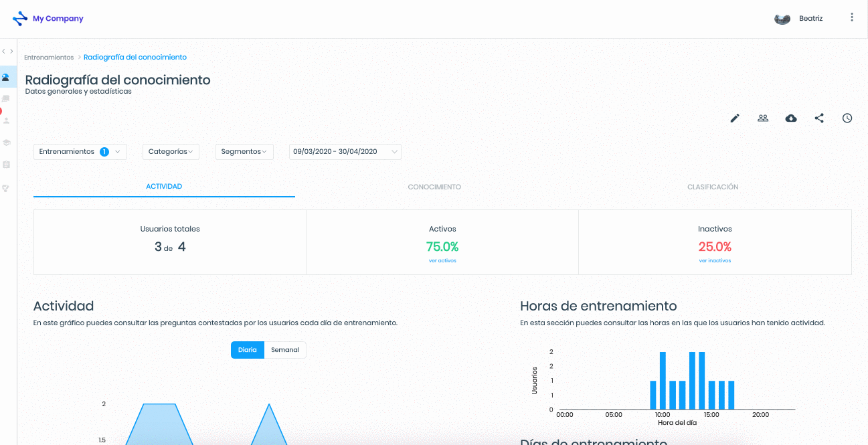Click the collapse sidebar left arrow
868x445 pixels.
(x=3, y=52)
